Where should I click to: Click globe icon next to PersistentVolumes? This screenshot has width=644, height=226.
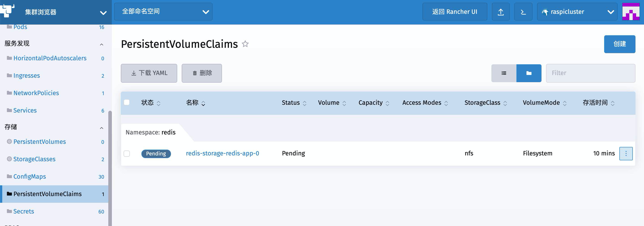click(9, 141)
